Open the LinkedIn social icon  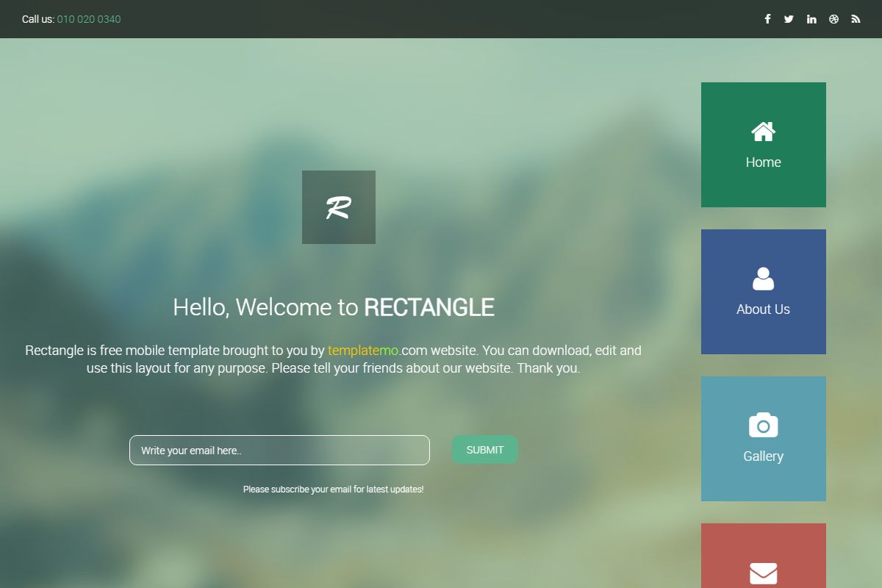tap(811, 19)
